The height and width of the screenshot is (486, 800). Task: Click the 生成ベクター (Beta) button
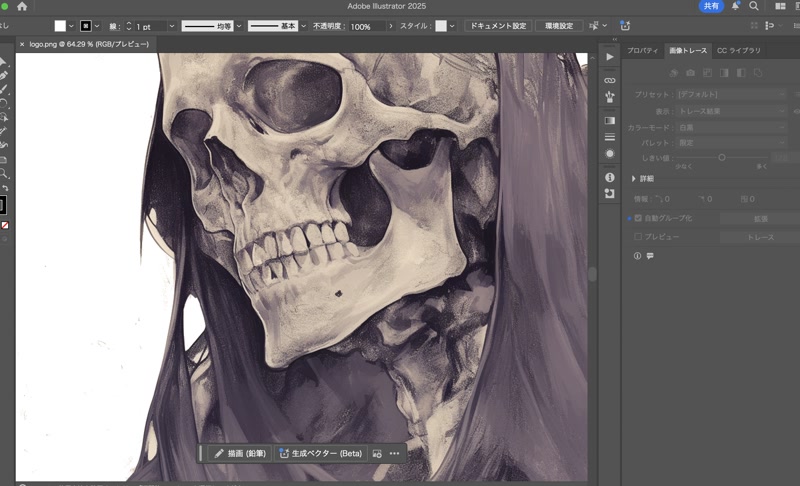point(321,453)
